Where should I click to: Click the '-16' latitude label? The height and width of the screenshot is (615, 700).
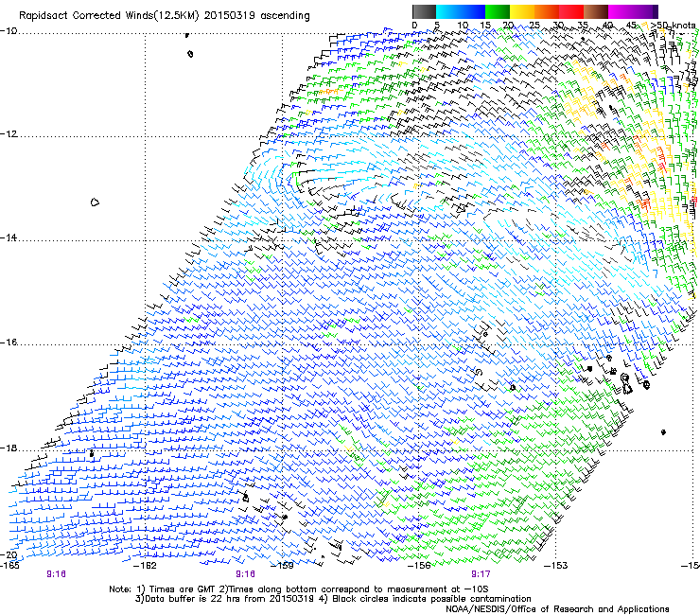(x=9, y=343)
